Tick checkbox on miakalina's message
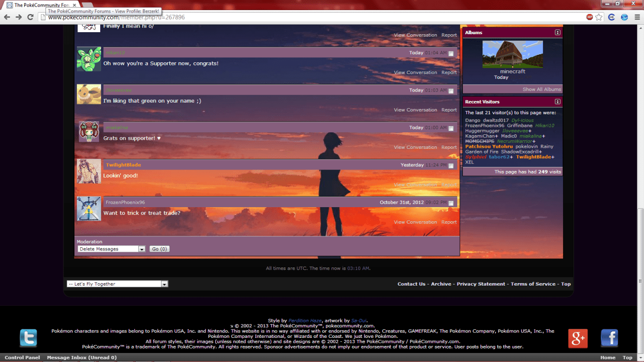Screen dimensions: 644x362 (x=451, y=128)
